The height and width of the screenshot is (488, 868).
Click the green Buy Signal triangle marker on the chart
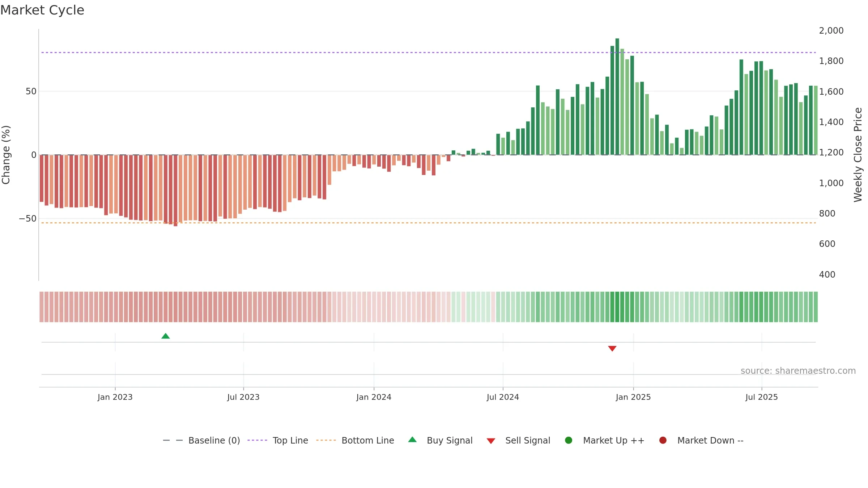[x=166, y=336]
